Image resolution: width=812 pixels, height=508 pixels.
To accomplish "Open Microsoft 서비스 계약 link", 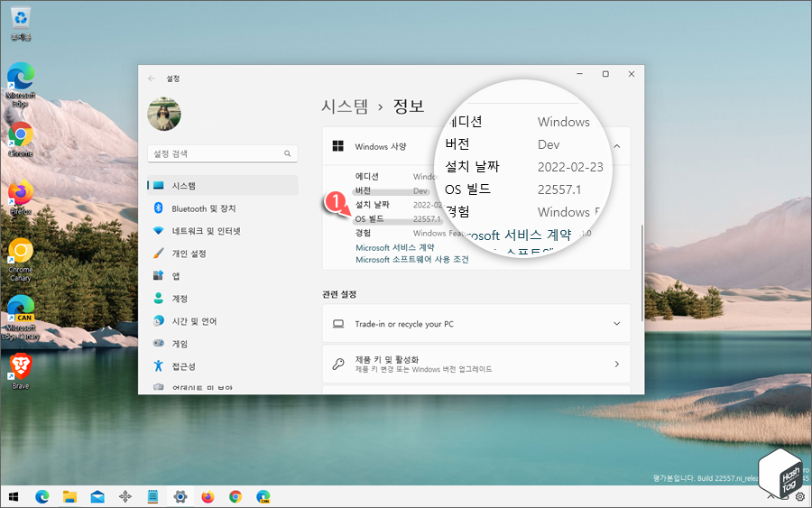I will tap(394, 247).
